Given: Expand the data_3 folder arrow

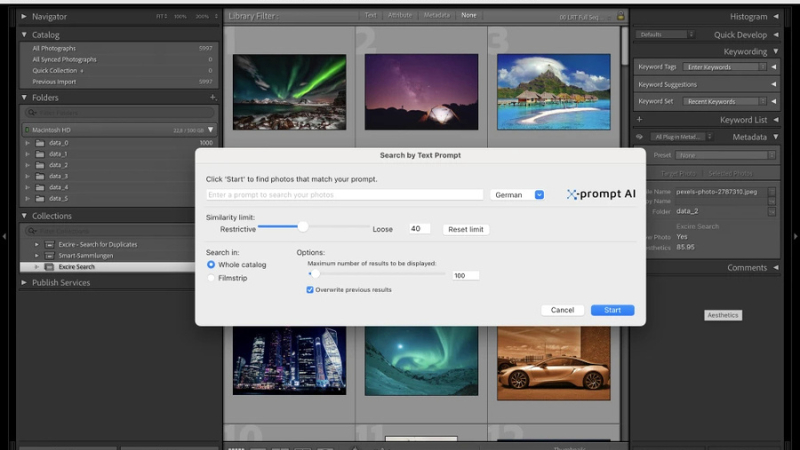Looking at the screenshot, I should point(28,176).
